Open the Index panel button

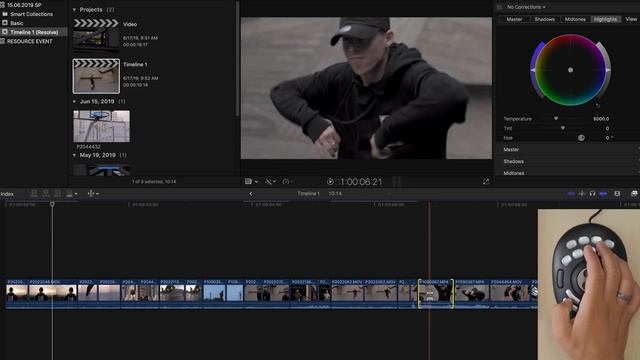7,194
